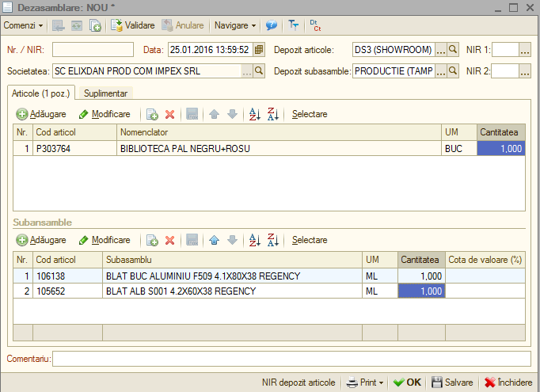The height and width of the screenshot is (392, 540).
Task: Select the Articole (1 poz.) tab
Action: click(x=40, y=93)
